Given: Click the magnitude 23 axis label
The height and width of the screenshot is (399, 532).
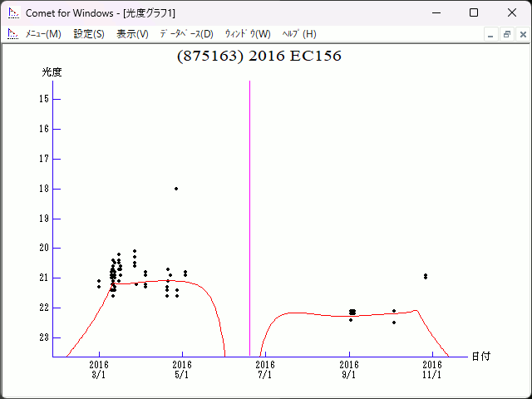Looking at the screenshot, I should point(44,337).
